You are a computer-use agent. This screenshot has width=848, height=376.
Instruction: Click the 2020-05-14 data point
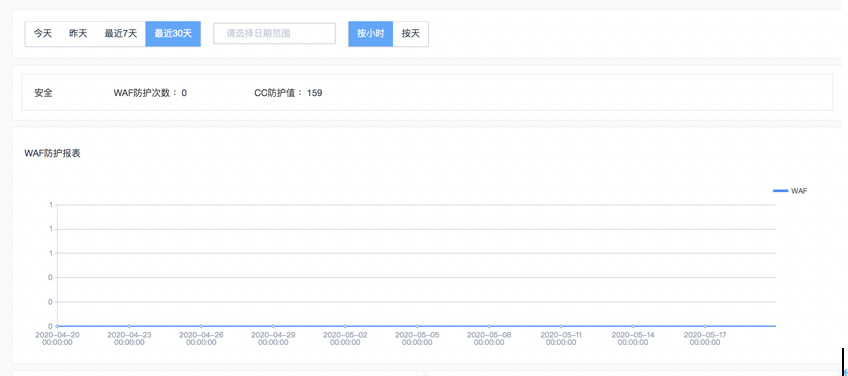pyautogui.click(x=633, y=326)
